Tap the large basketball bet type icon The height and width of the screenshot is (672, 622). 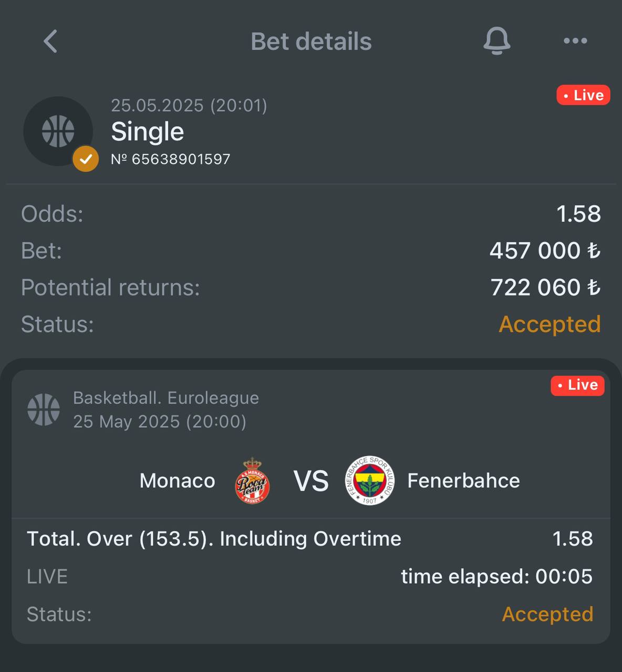58,131
